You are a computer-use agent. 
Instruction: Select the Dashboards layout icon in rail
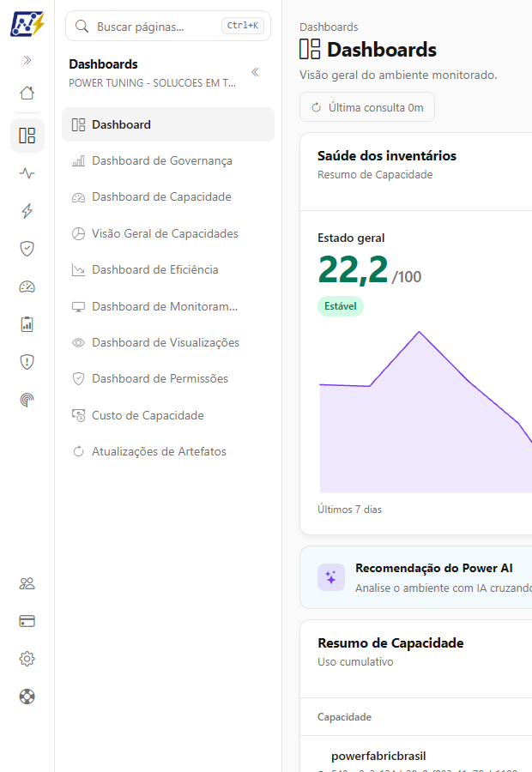point(27,136)
